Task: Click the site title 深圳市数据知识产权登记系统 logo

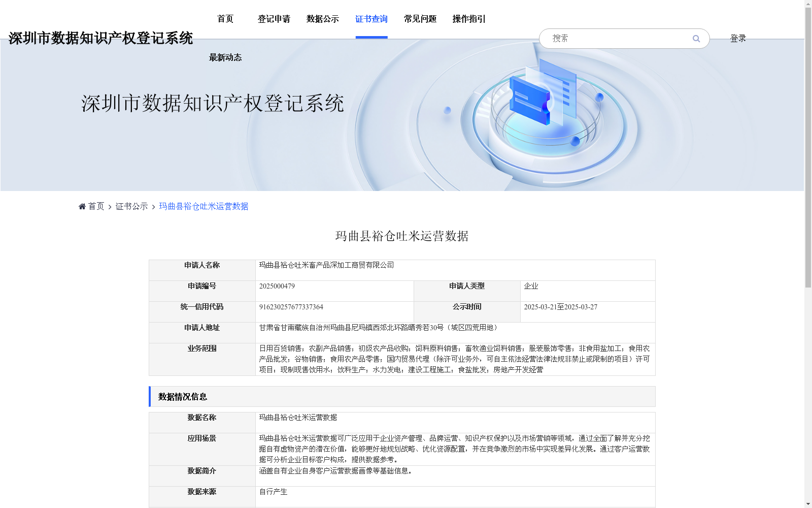Action: [100, 38]
